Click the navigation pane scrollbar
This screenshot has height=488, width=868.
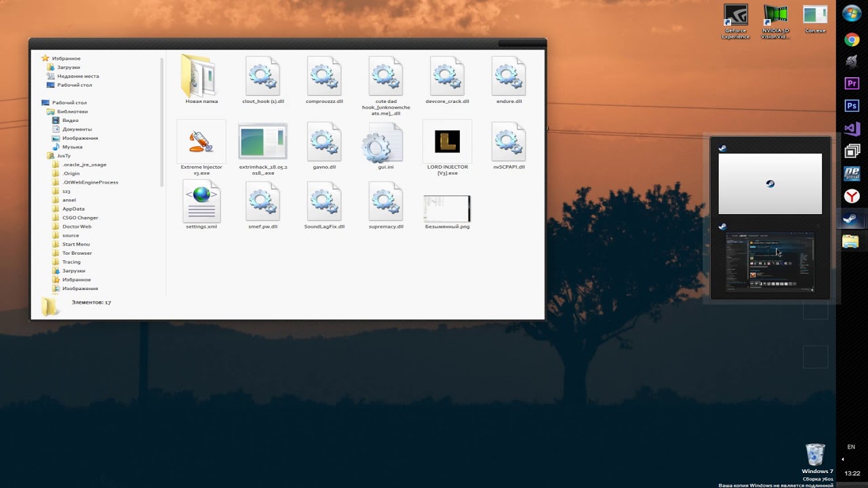click(162, 122)
